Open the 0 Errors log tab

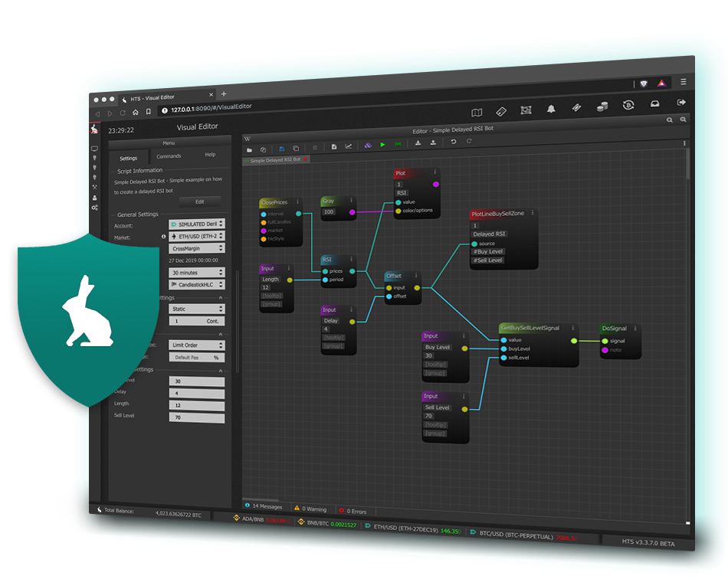353,512
